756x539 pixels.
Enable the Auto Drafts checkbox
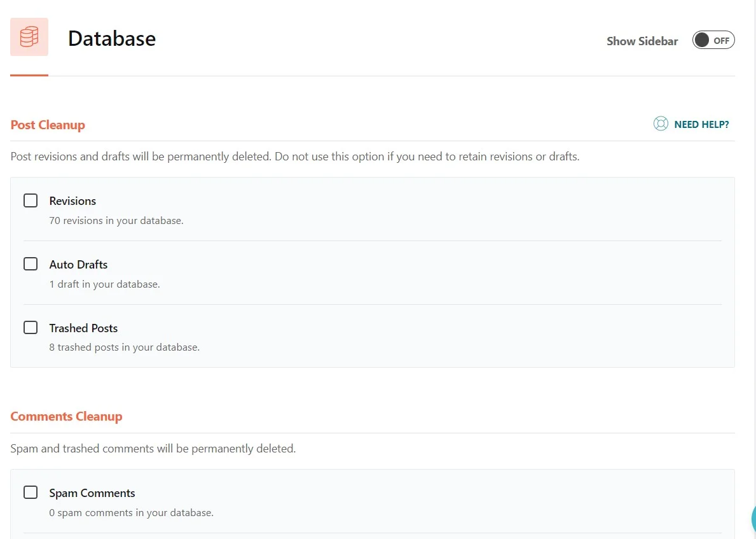pyautogui.click(x=31, y=264)
